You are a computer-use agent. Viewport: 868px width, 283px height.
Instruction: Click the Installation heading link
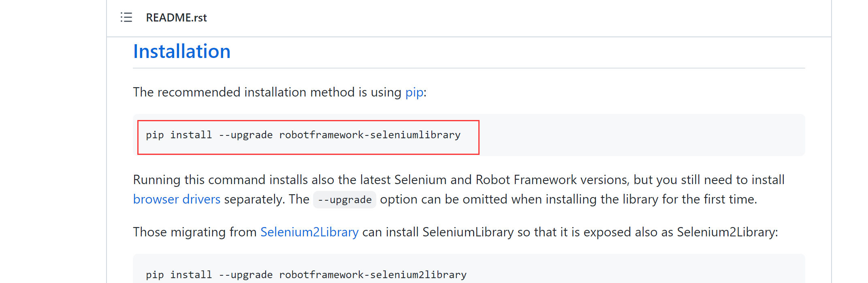tap(182, 51)
